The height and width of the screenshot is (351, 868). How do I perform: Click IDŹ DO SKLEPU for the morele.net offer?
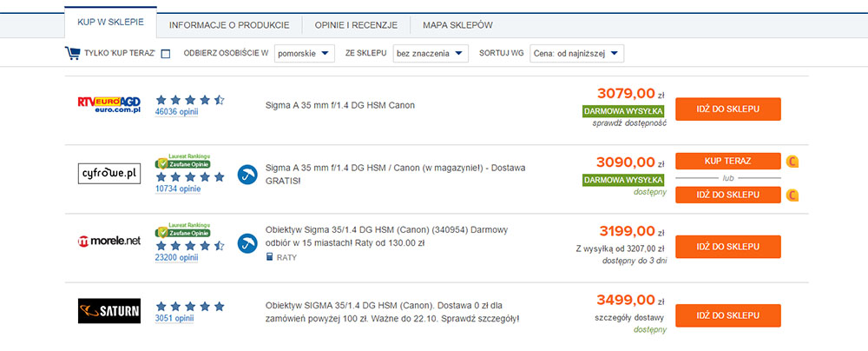click(728, 247)
